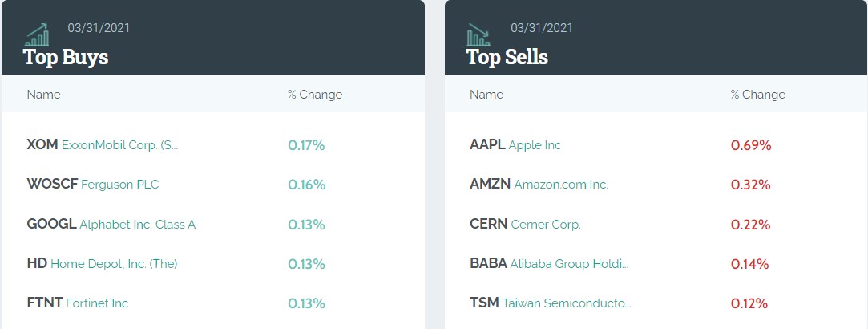This screenshot has height=329, width=868.
Task: Open the Cerner Corp. link
Action: tap(546, 225)
